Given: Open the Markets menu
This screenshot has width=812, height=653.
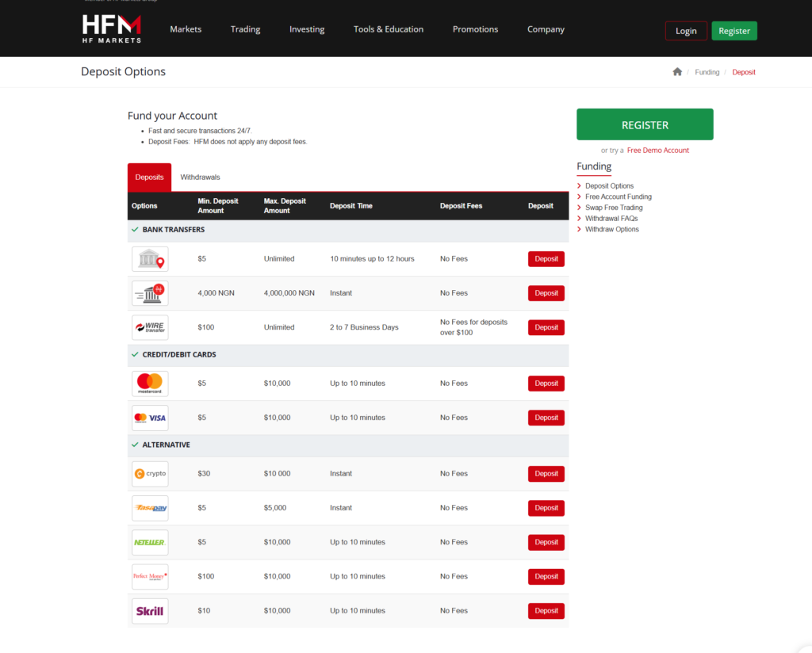Looking at the screenshot, I should tap(186, 29).
